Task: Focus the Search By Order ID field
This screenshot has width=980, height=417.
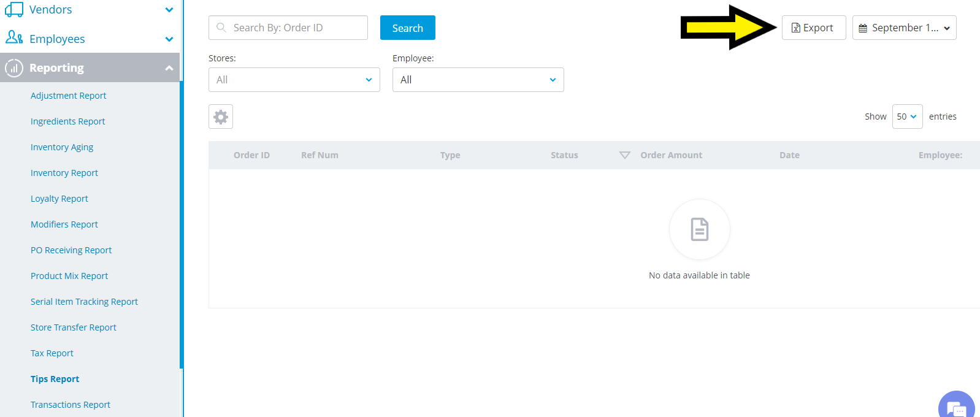Action: pos(294,28)
